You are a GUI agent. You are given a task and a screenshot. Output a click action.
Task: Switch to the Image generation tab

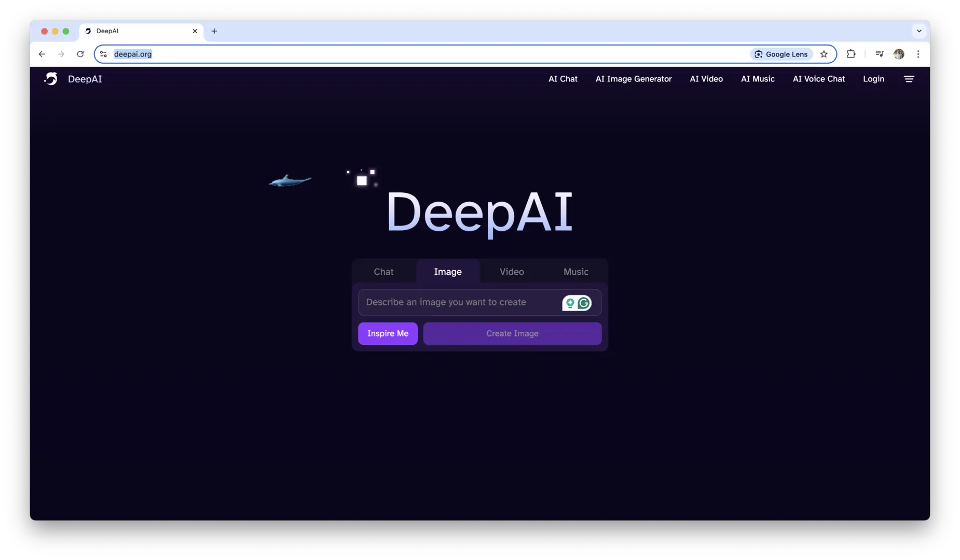coord(448,271)
